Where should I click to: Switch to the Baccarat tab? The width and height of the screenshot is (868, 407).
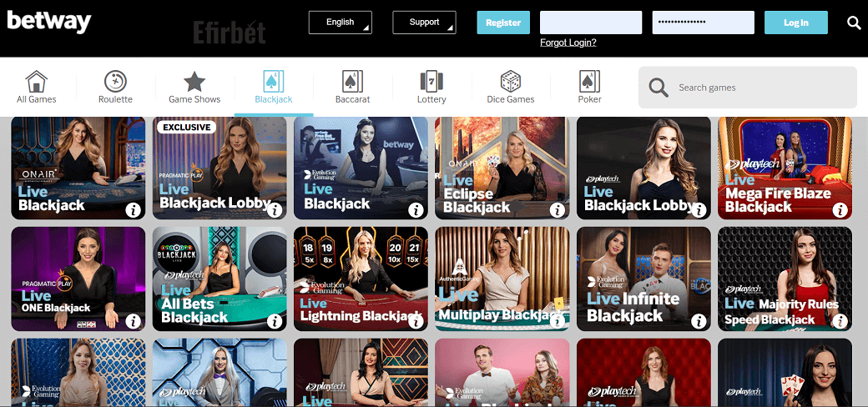[x=352, y=88]
